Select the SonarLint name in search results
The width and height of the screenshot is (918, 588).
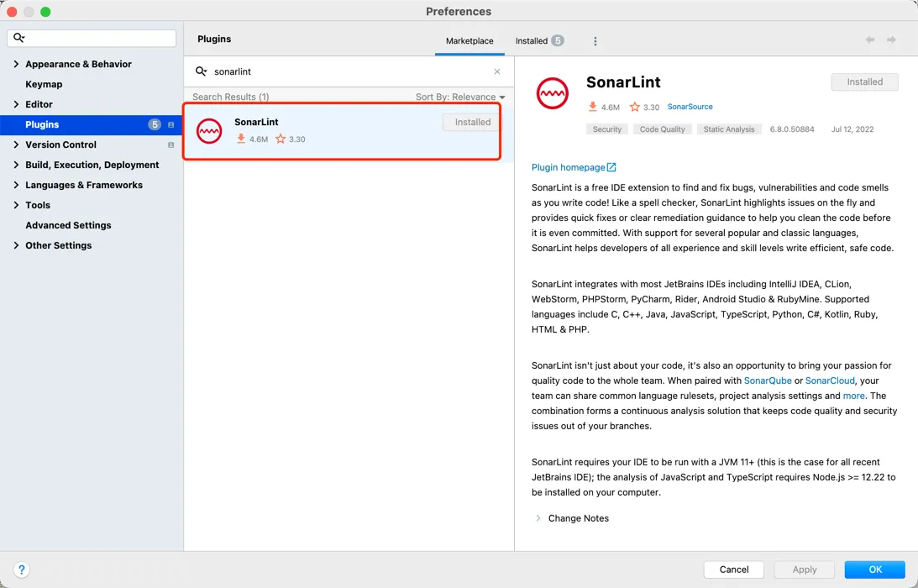[x=256, y=122]
